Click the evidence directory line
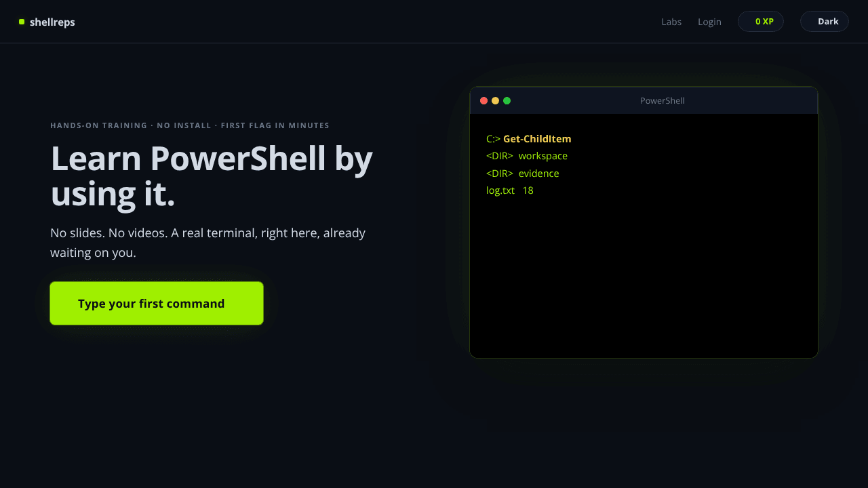Screen dimensions: 868x488 click(523, 174)
